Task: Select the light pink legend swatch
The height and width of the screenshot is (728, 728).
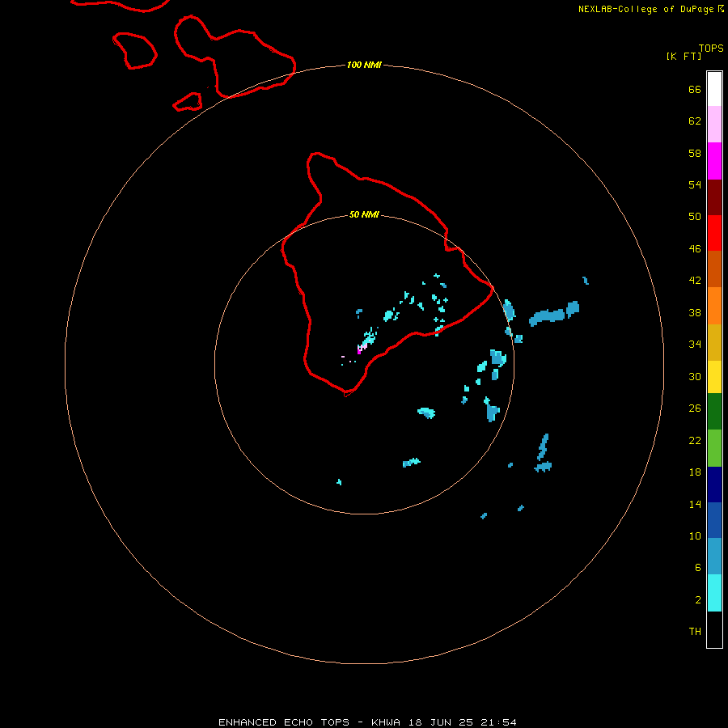Action: click(x=714, y=124)
